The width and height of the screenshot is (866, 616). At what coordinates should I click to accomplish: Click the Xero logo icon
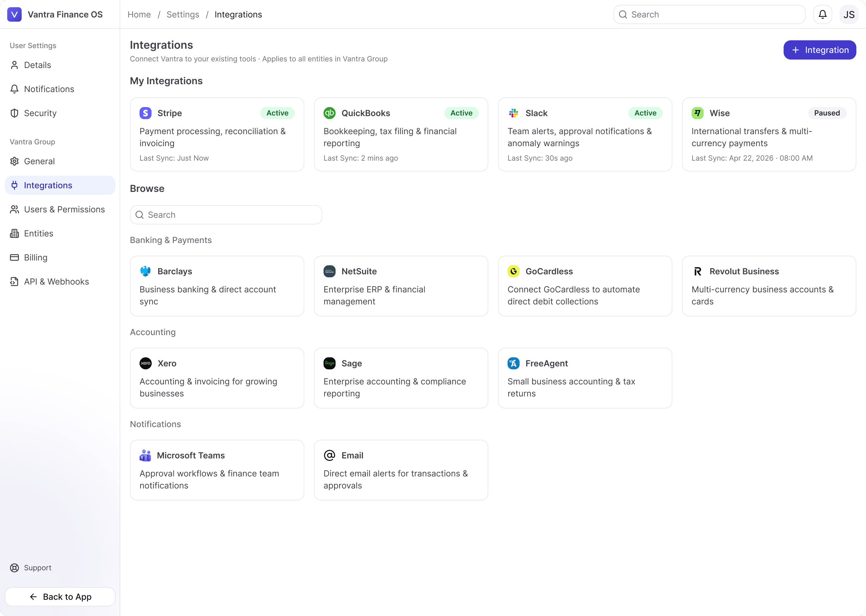tap(146, 363)
